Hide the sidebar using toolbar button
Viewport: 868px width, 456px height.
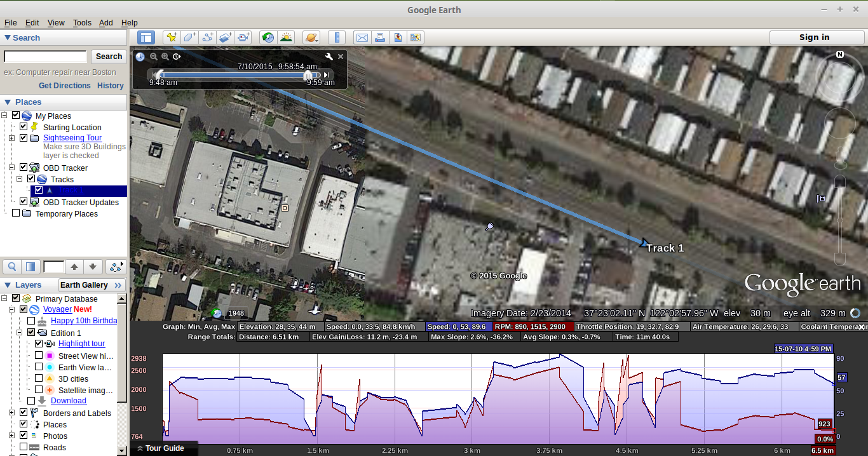point(146,37)
